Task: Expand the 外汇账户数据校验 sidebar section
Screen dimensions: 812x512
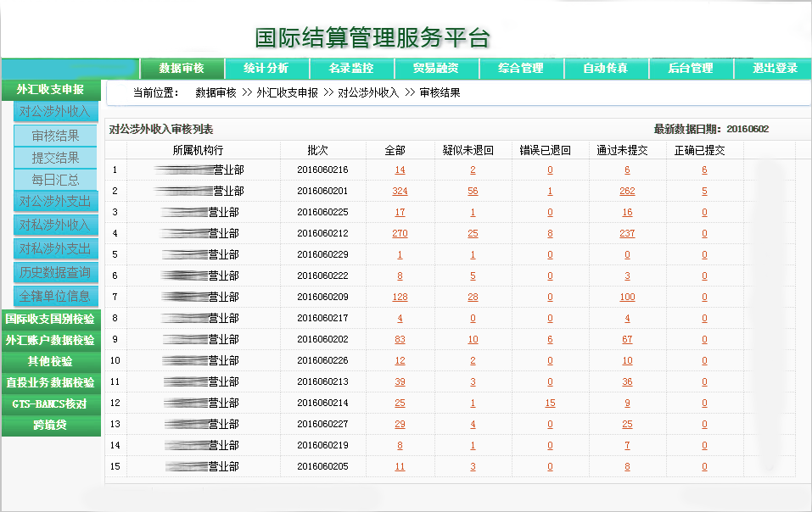Action: (x=50, y=340)
